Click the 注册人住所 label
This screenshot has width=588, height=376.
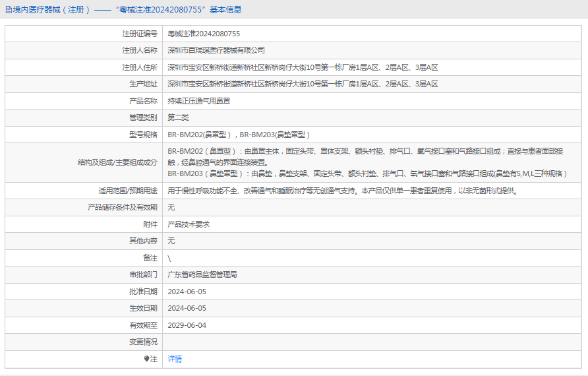140,67
